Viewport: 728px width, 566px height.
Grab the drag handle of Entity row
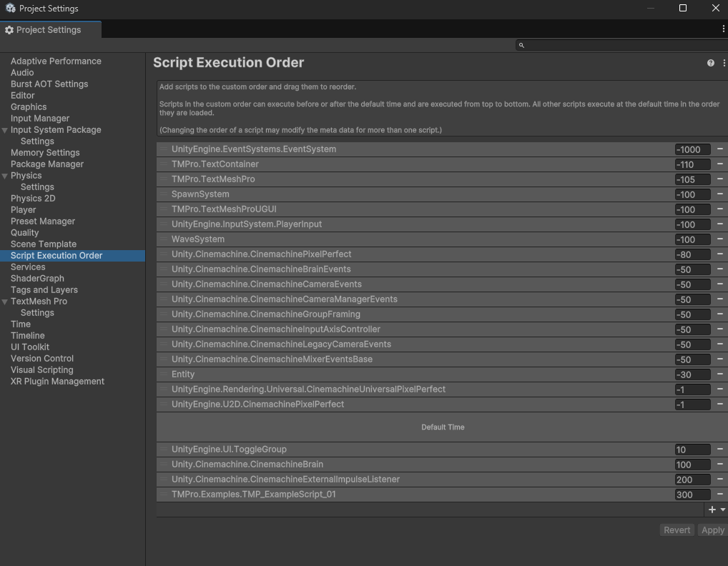[164, 374]
